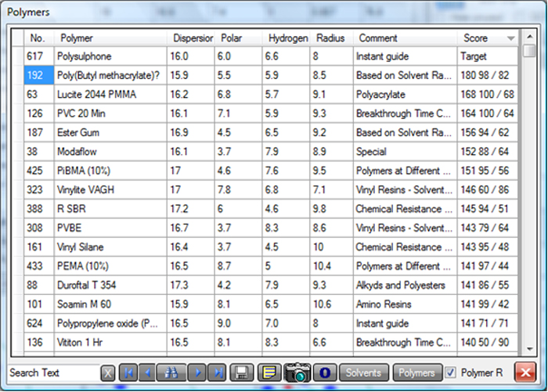This screenshot has height=392, width=548.
Task: Toggle the Polymer R checkbox
Action: pos(450,372)
